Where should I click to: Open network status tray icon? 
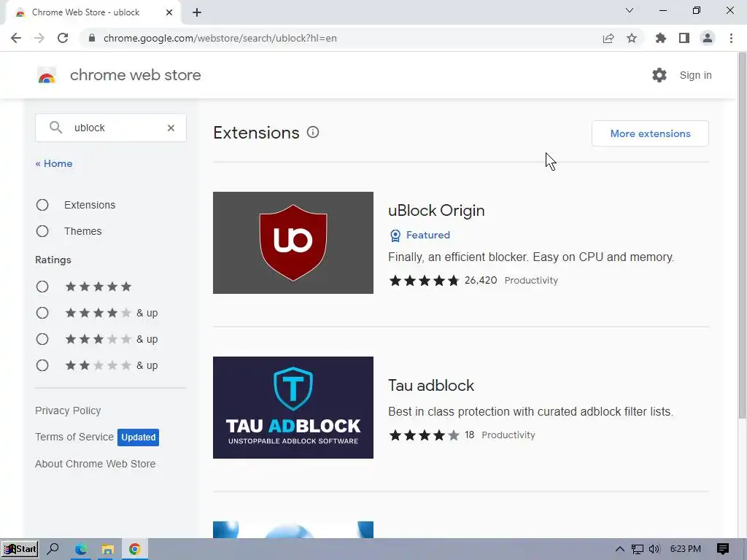[x=638, y=549]
